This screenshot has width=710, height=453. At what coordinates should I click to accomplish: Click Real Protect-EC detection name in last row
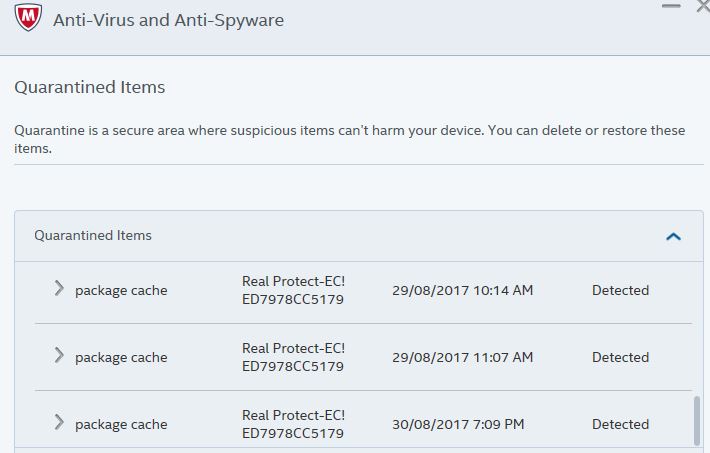tap(293, 424)
